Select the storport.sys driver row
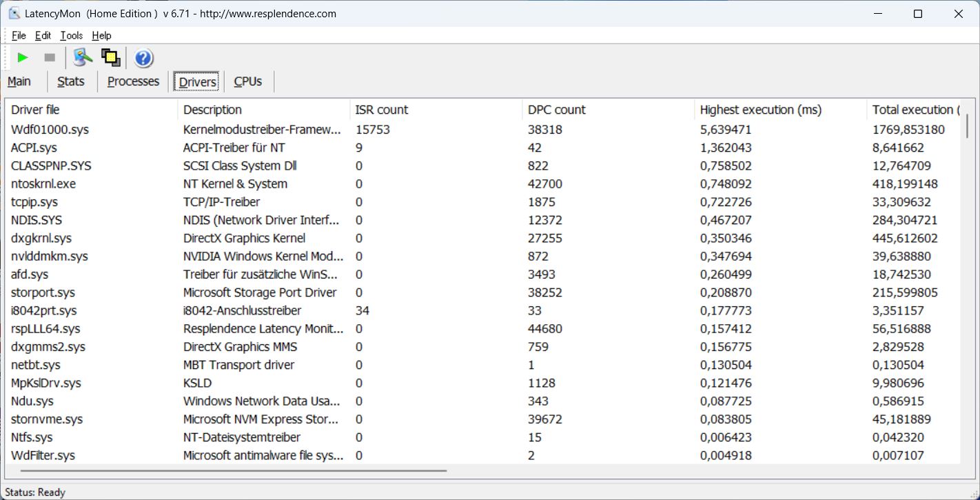This screenshot has height=500, width=980. point(482,292)
